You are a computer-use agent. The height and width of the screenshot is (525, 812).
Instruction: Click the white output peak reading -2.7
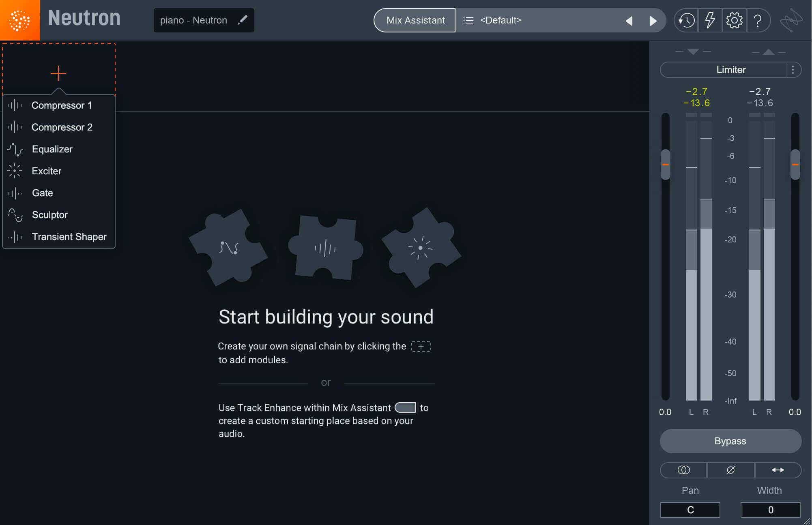[x=760, y=92]
